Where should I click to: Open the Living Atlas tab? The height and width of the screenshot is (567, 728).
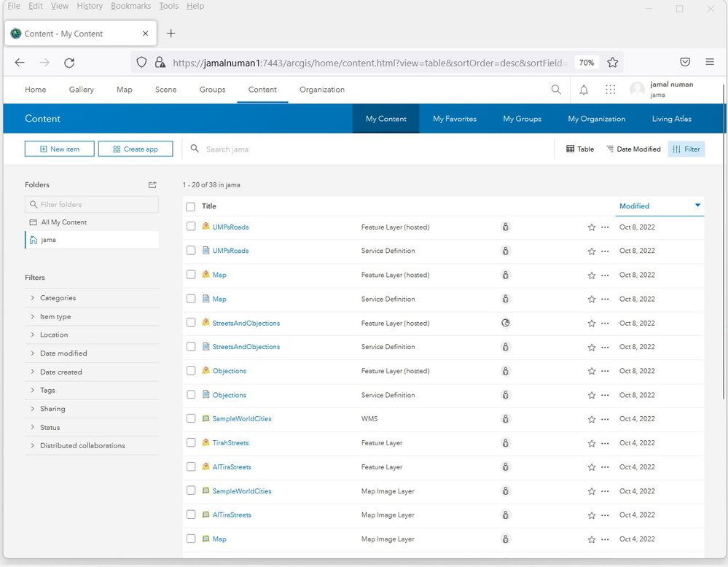coord(671,119)
